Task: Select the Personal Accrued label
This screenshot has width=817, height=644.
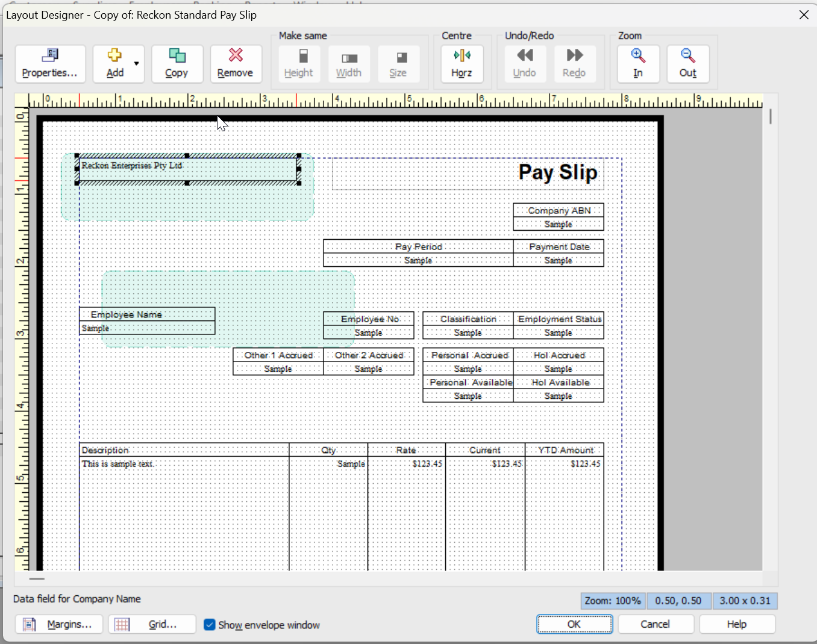Action: click(468, 355)
